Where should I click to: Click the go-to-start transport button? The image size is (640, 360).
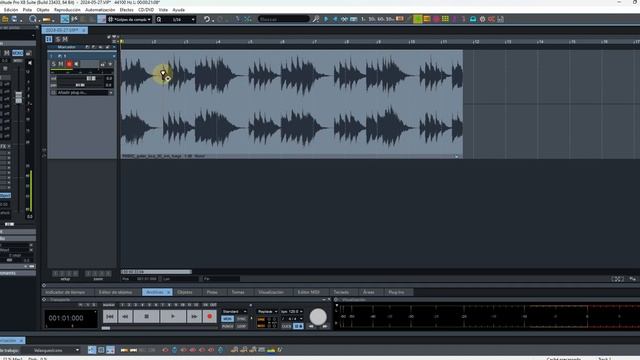coord(110,316)
